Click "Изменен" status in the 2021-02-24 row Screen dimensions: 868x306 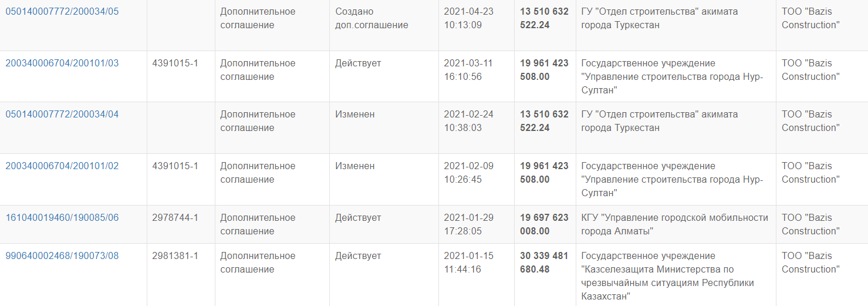coord(354,115)
